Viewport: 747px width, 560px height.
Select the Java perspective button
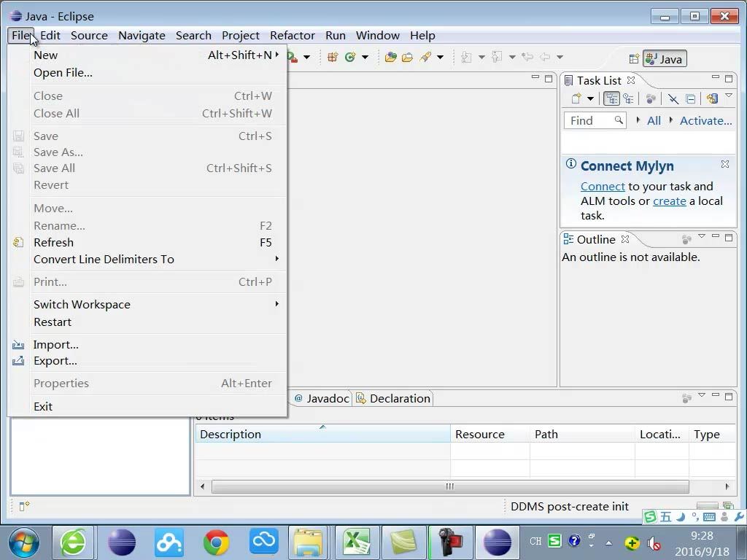pyautogui.click(x=665, y=58)
